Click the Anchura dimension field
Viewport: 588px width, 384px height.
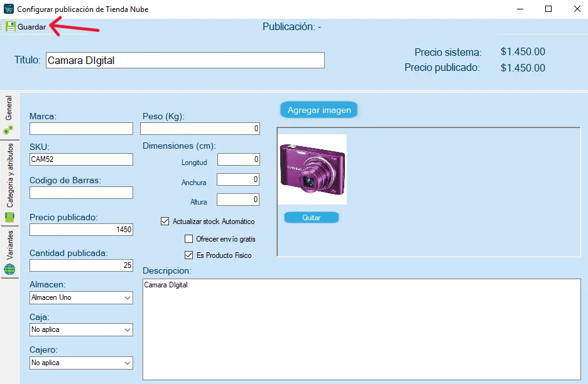(238, 179)
